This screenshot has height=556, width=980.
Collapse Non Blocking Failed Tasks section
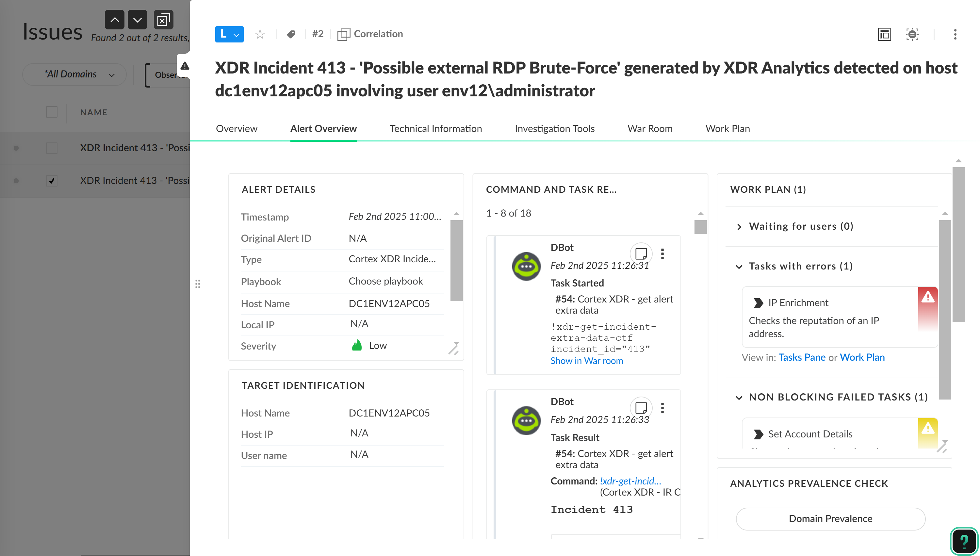pos(740,398)
